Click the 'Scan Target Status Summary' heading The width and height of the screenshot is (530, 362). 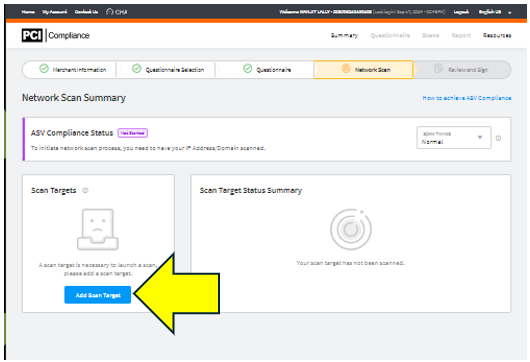click(250, 191)
